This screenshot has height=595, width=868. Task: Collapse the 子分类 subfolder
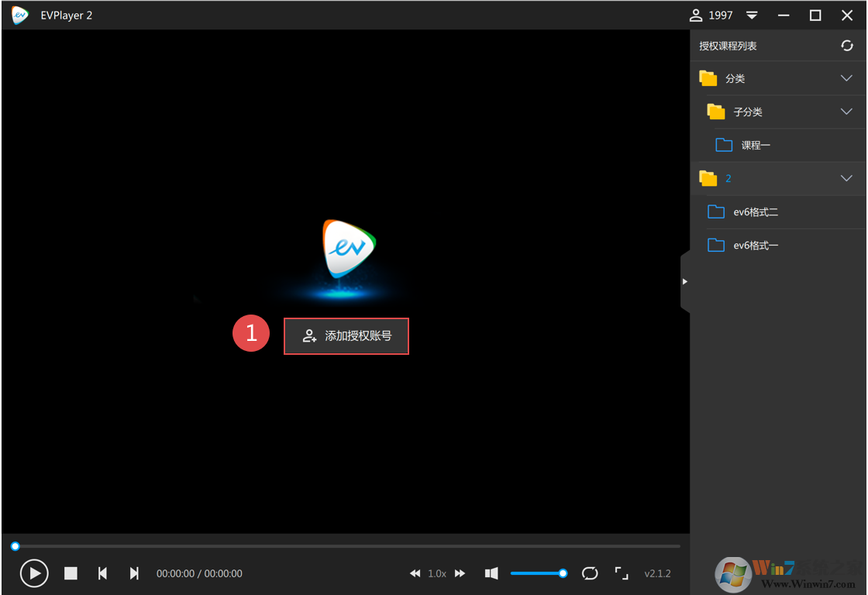(846, 112)
